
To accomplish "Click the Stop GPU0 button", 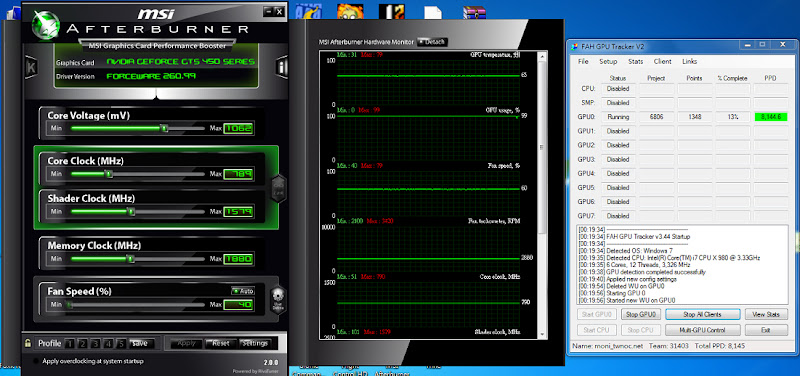I will (640, 314).
